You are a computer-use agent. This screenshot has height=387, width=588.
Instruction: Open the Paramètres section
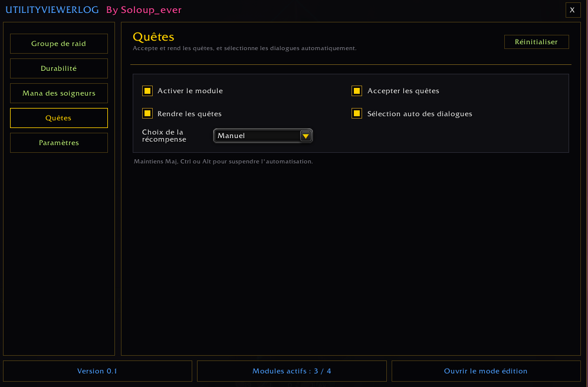pos(59,143)
